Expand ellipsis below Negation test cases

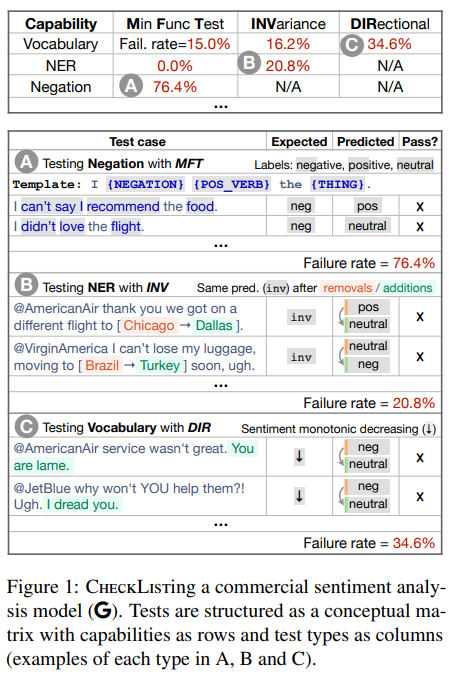pyautogui.click(x=221, y=245)
